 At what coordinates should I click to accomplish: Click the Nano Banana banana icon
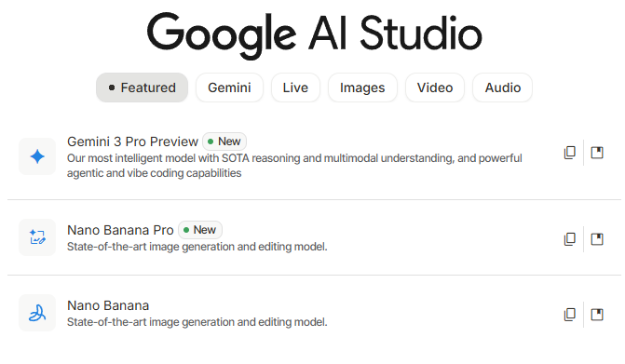pos(37,313)
